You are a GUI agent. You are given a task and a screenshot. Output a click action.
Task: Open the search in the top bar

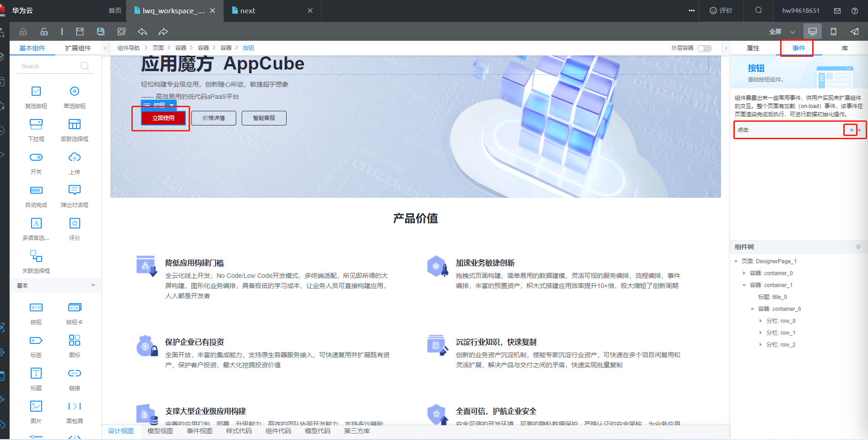[759, 11]
